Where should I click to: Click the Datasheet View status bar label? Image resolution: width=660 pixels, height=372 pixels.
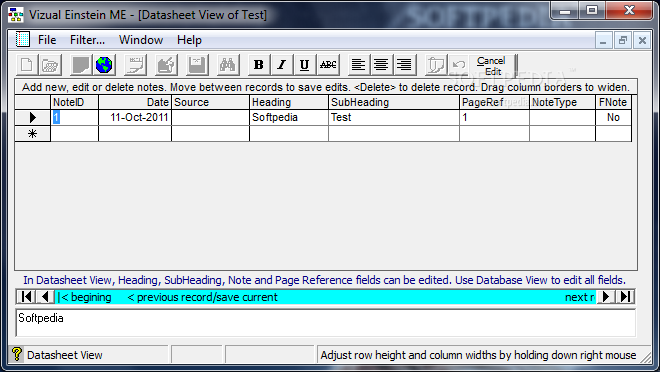click(x=64, y=355)
